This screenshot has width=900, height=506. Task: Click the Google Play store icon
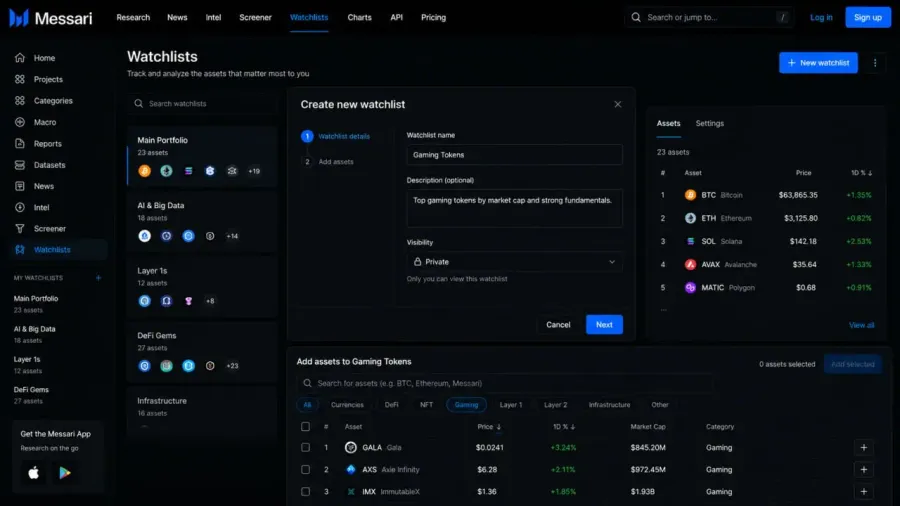pos(65,473)
